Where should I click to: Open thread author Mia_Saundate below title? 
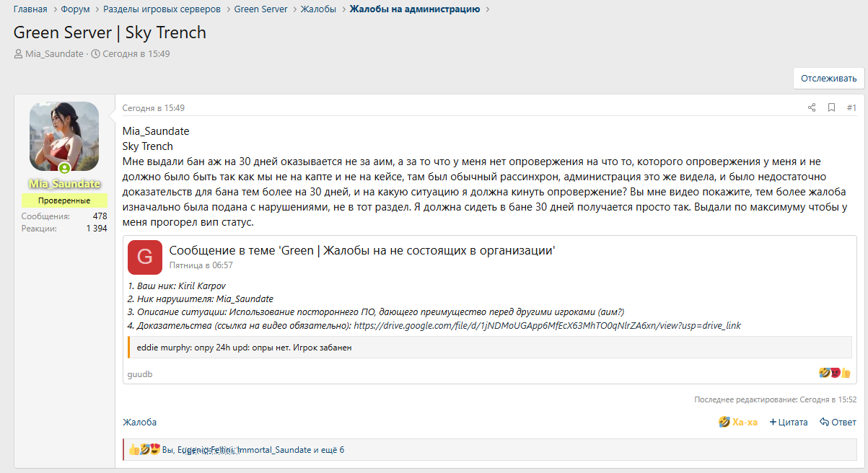coord(54,53)
